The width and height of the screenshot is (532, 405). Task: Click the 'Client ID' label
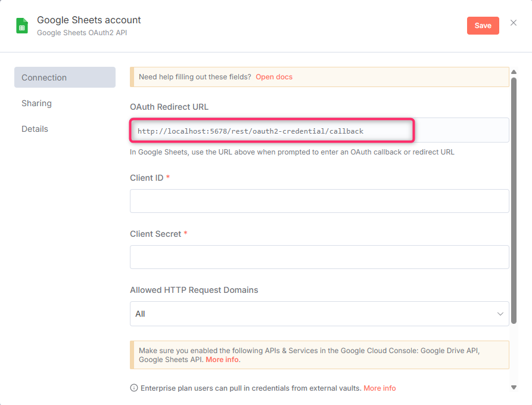[x=147, y=178]
